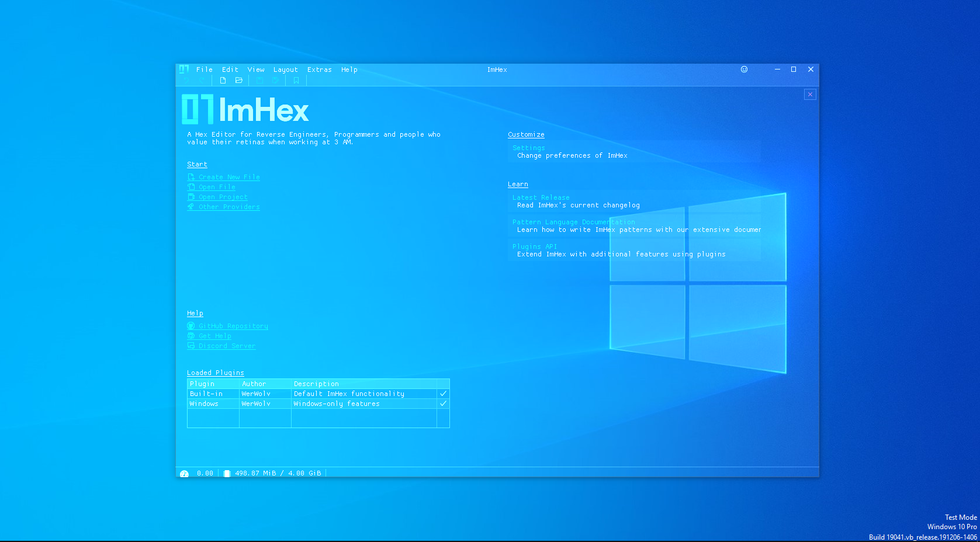This screenshot has width=980, height=542.
Task: Toggle the checkmark for Built-in plugin
Action: 443,394
